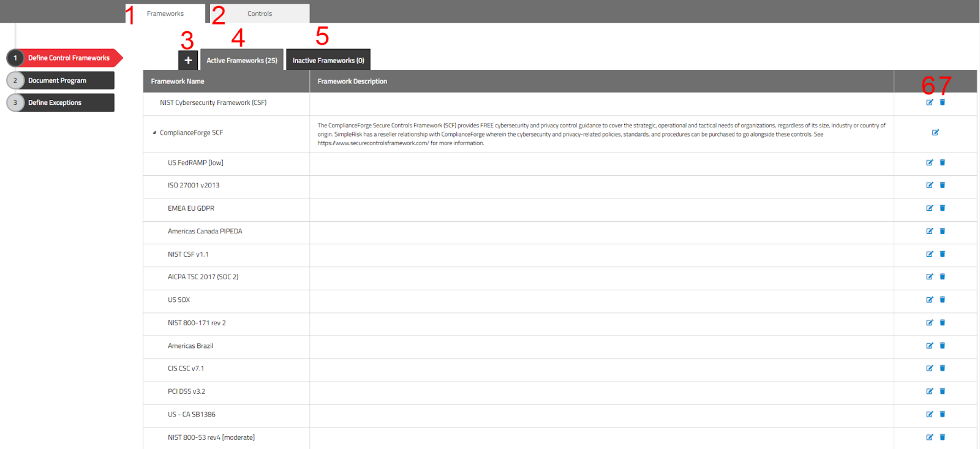Image resolution: width=980 pixels, height=449 pixels.
Task: Add a new framework with plus button
Action: click(188, 60)
